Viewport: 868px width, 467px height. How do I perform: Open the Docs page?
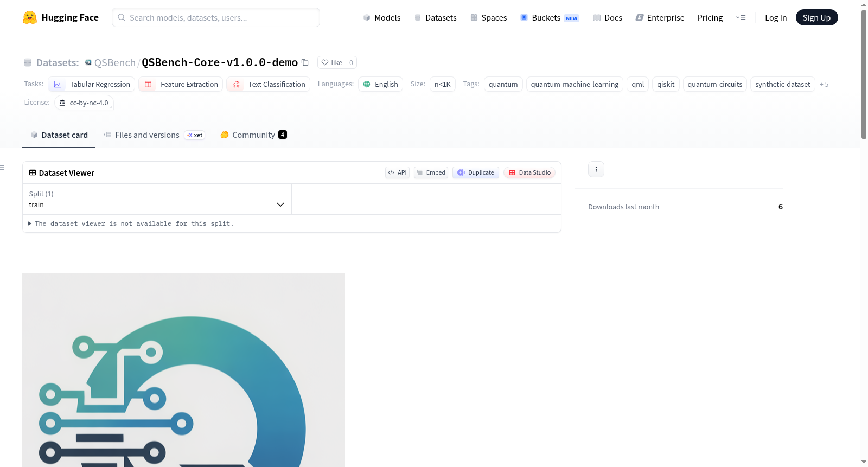[x=608, y=17]
